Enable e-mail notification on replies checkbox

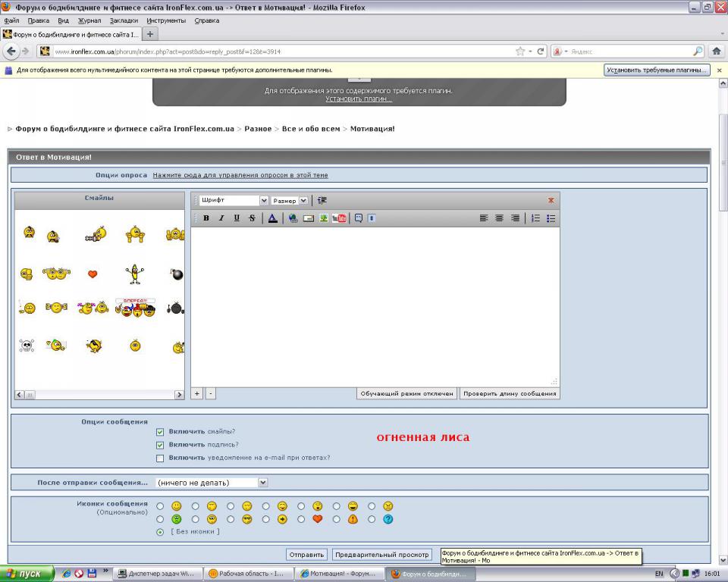pos(160,458)
